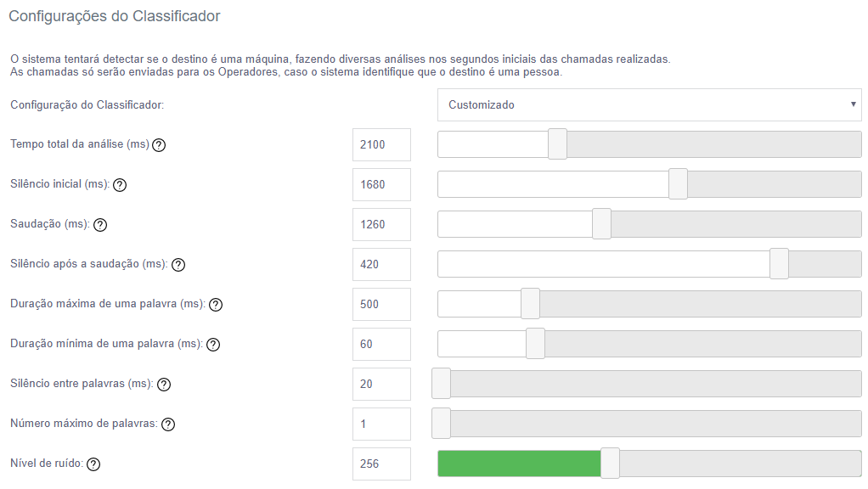Click the Tempo total input field showing 2100
The image size is (868, 489).
click(x=381, y=144)
